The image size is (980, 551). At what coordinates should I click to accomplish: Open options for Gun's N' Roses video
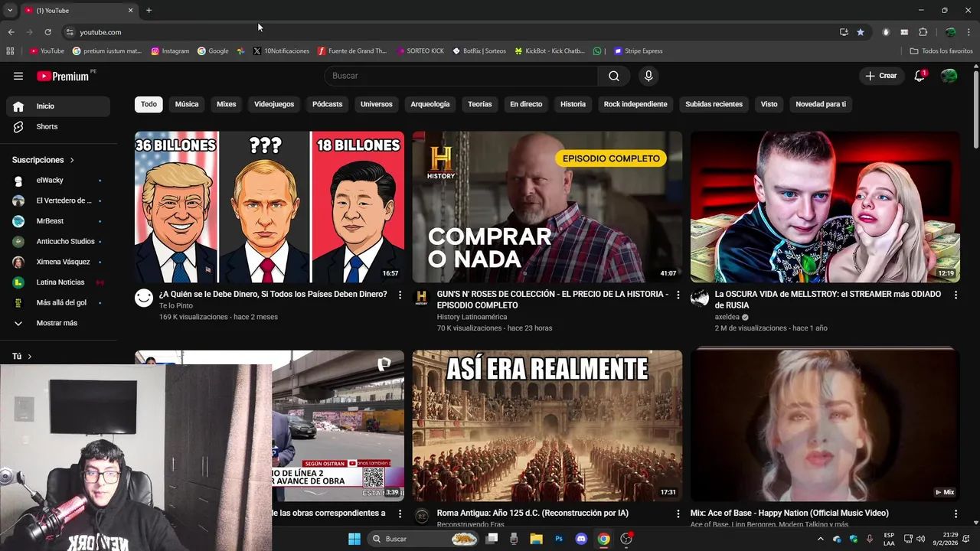click(678, 295)
